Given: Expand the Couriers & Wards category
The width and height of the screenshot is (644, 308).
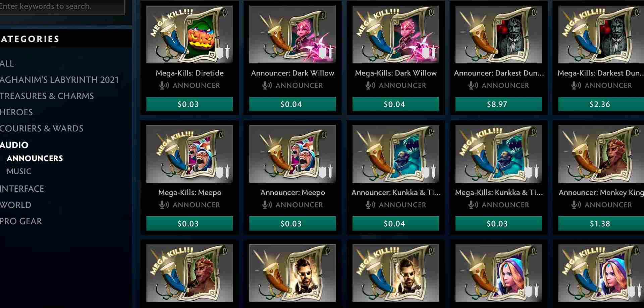Looking at the screenshot, I should [42, 128].
